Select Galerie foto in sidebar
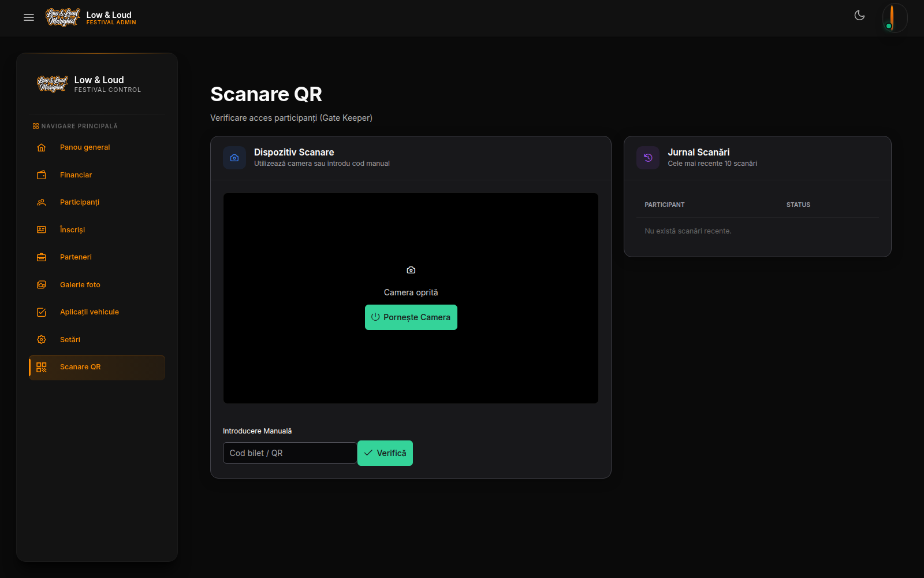The width and height of the screenshot is (924, 578). click(x=97, y=285)
